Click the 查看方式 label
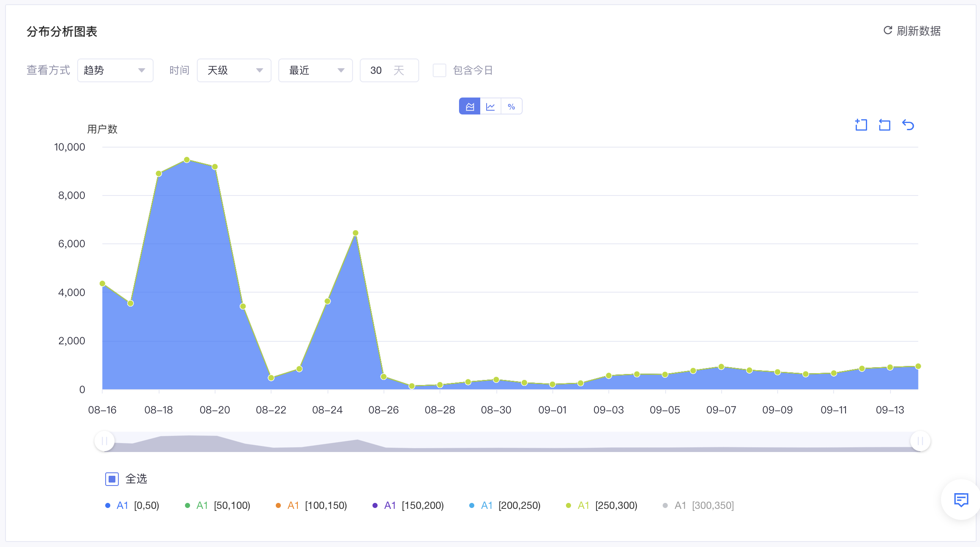Image resolution: width=980 pixels, height=547 pixels. pos(48,70)
